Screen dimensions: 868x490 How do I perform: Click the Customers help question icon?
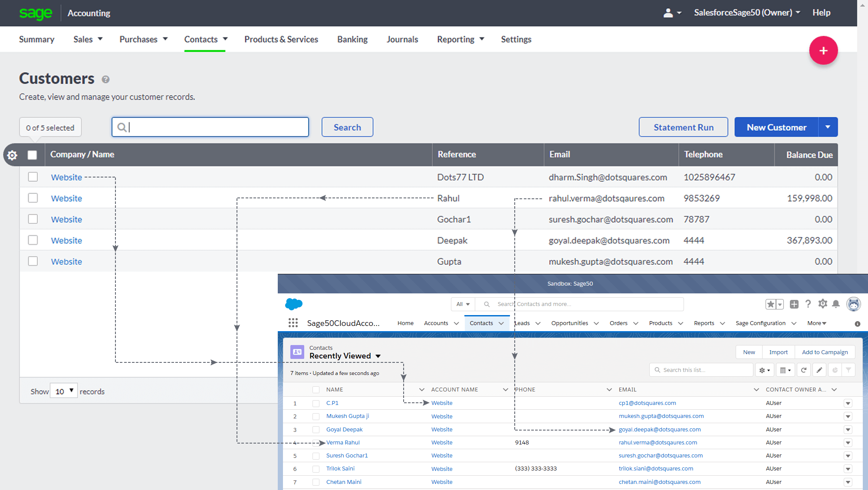click(x=105, y=79)
